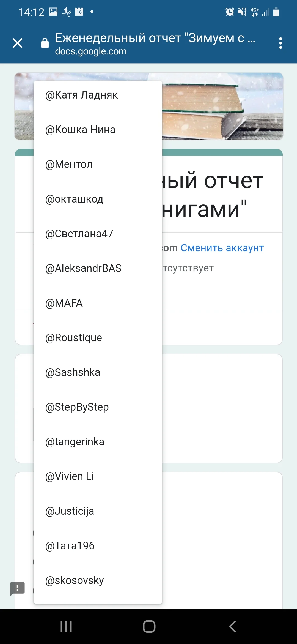Screen dimensions: 297x644
Task: Tap the recent apps navigation button
Action: tap(66, 626)
